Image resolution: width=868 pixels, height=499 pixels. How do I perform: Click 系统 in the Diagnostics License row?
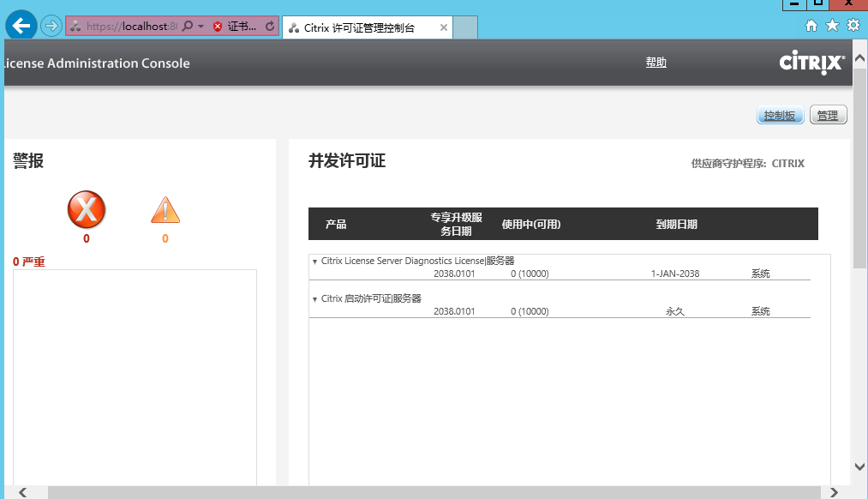point(760,274)
